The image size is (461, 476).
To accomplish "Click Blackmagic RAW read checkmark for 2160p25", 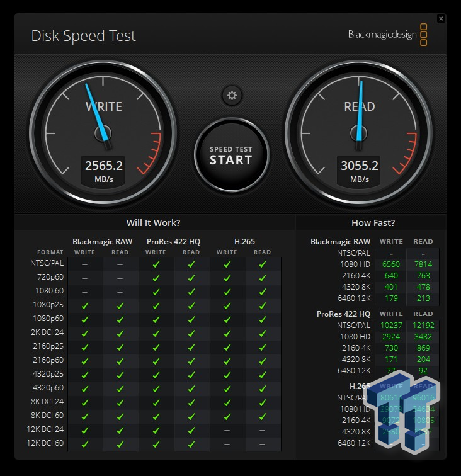I will 120,347.
